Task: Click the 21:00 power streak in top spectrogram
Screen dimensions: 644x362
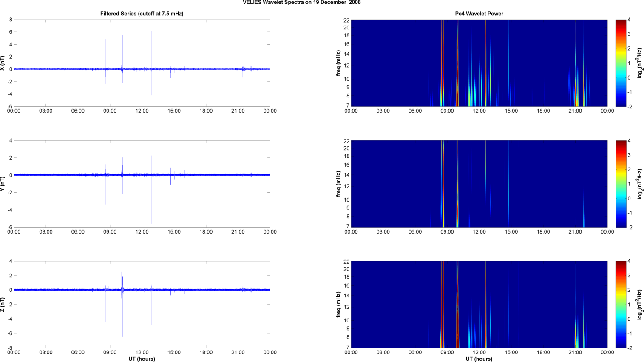Action: coord(576,85)
